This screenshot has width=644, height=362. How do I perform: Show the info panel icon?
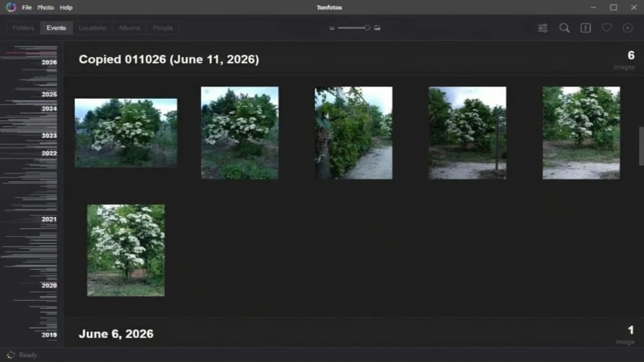pos(585,28)
